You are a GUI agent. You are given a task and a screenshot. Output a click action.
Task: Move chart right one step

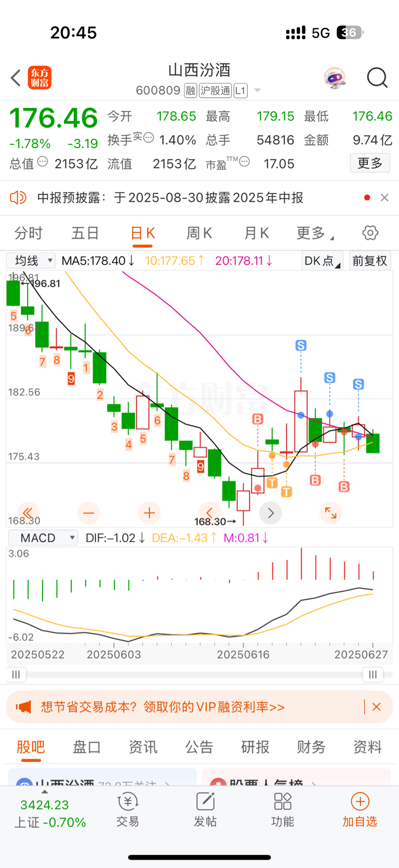pos(271,513)
